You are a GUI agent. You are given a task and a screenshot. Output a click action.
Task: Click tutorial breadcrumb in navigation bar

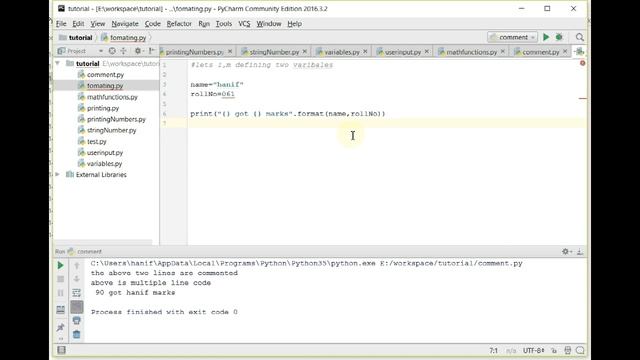tap(76, 38)
